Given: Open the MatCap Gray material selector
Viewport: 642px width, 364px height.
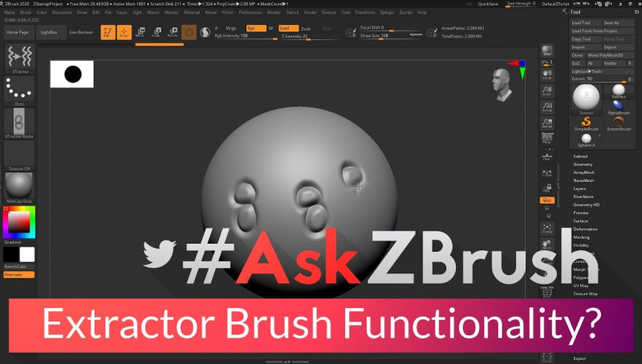Looking at the screenshot, I should [19, 186].
